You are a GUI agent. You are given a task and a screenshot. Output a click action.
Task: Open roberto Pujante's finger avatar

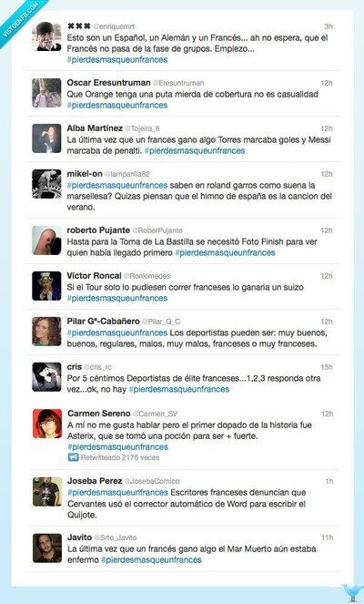[46, 241]
